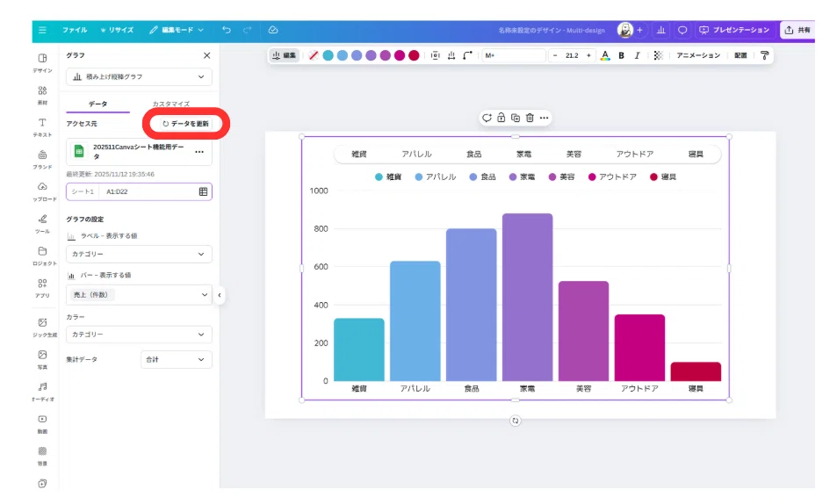Image resolution: width=837 pixels, height=504 pixels.
Task: Click the プレゼンテーション button
Action: click(735, 30)
